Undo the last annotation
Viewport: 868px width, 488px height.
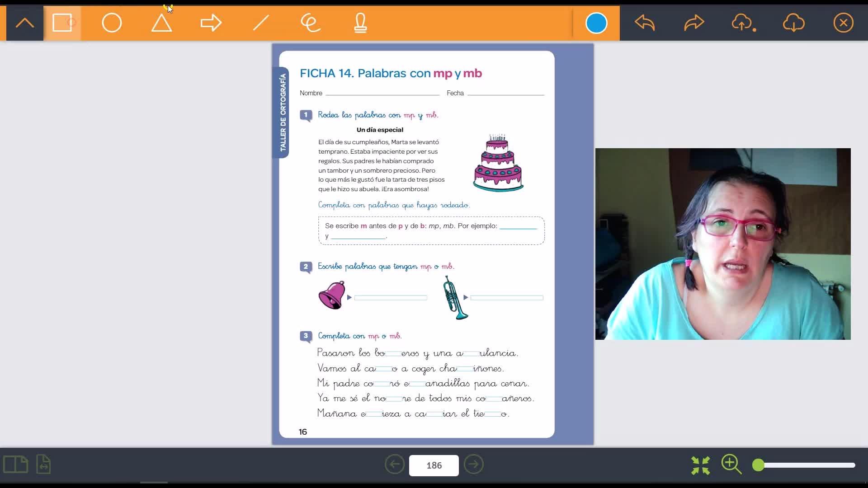645,23
